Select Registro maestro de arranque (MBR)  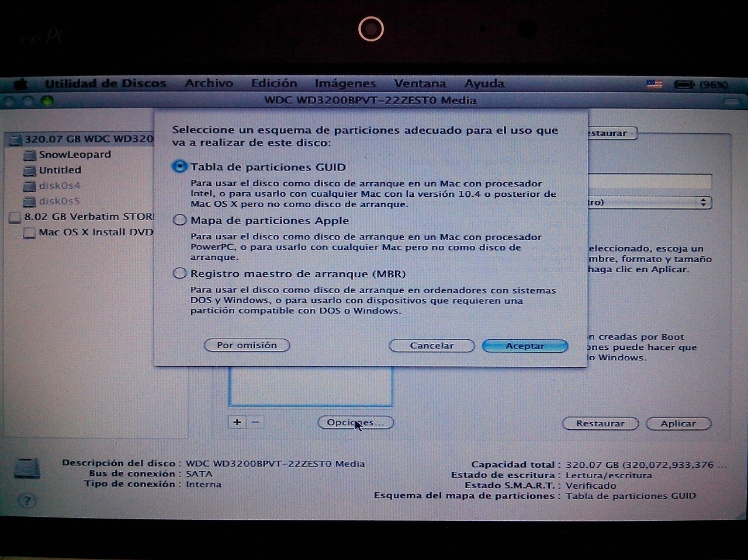coord(180,273)
